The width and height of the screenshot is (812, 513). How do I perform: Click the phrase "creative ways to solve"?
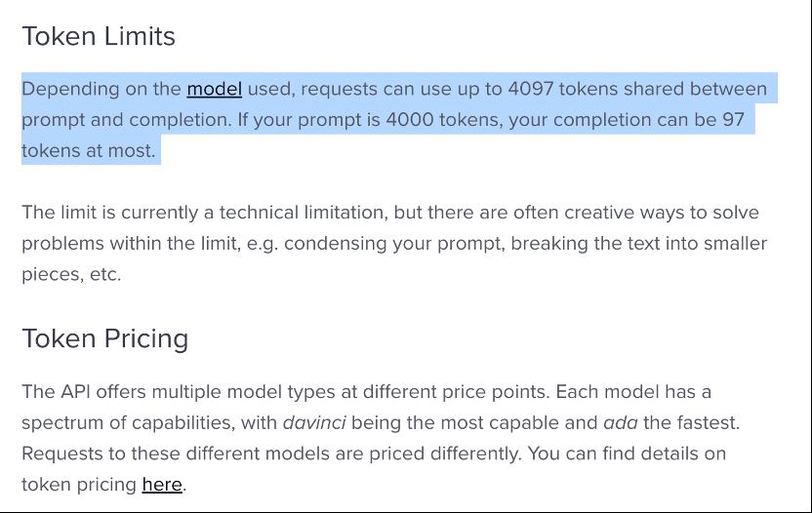click(x=662, y=213)
